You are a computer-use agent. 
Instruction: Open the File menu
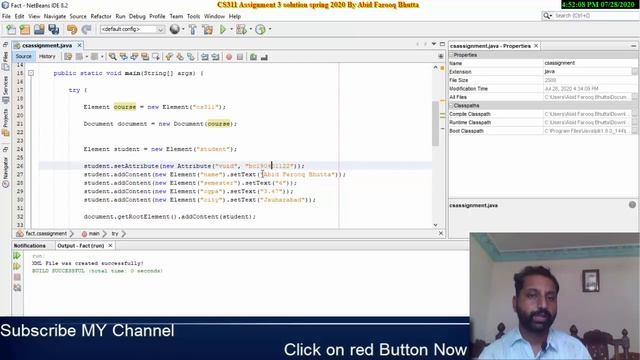tap(6, 16)
